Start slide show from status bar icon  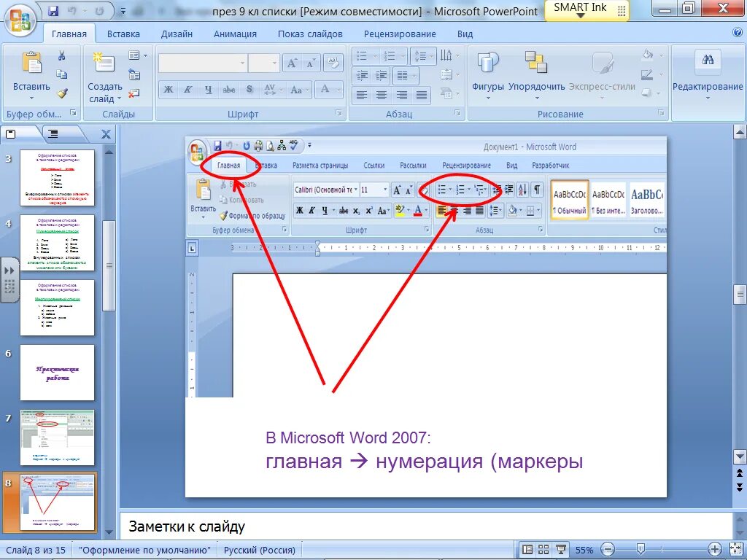(x=561, y=550)
